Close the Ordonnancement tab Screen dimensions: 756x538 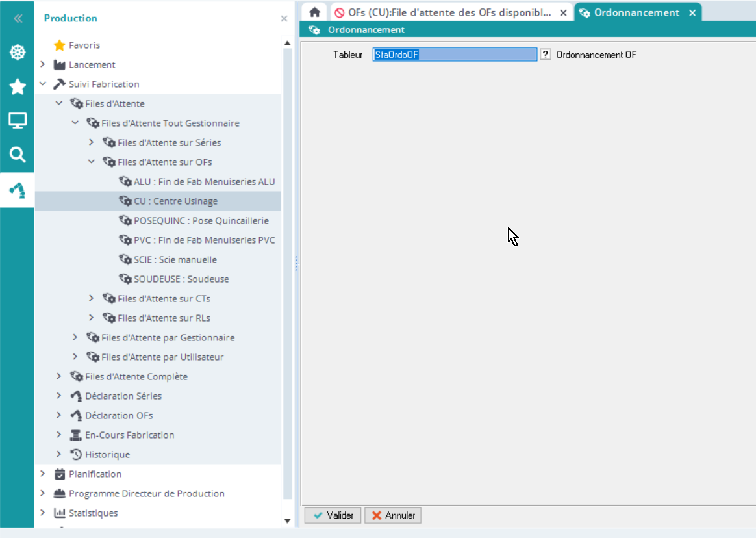[x=692, y=12]
